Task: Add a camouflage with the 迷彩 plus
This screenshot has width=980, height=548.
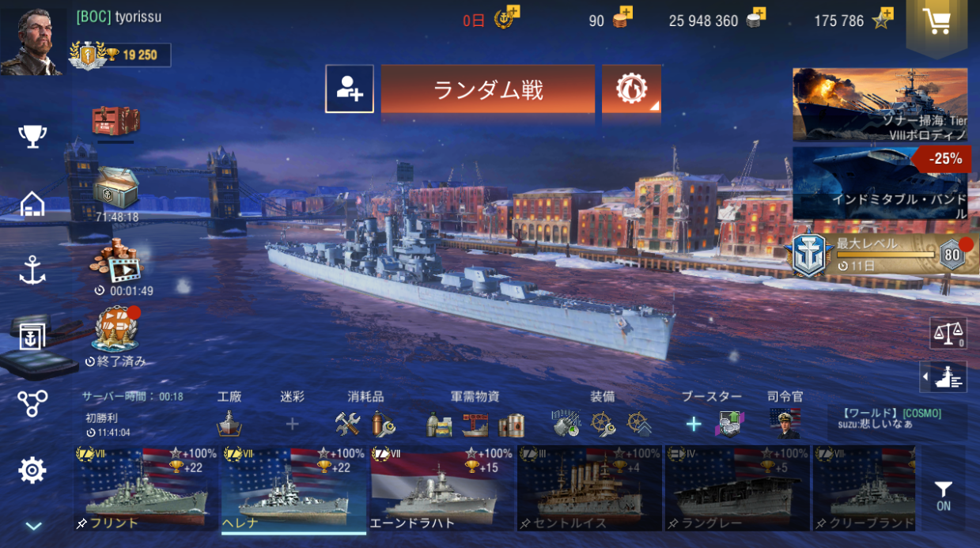Action: point(292,425)
